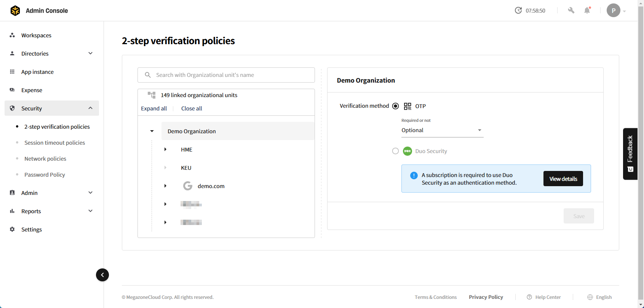Click the App instance grid icon
The height and width of the screenshot is (308, 644).
click(12, 72)
